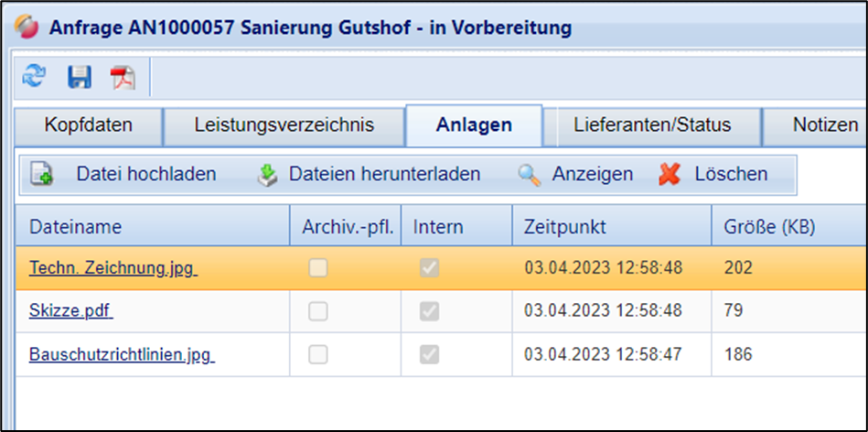Click the PDF export icon
The width and height of the screenshot is (868, 432).
tap(123, 78)
